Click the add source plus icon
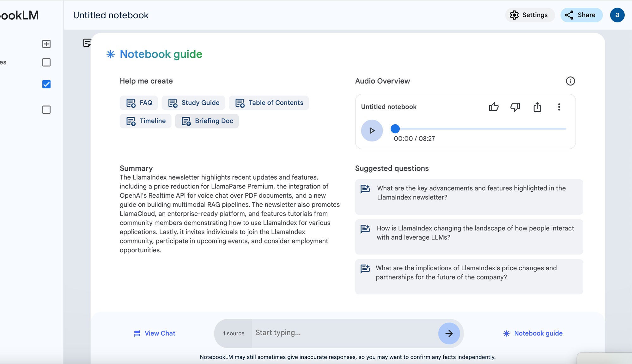 (46, 44)
